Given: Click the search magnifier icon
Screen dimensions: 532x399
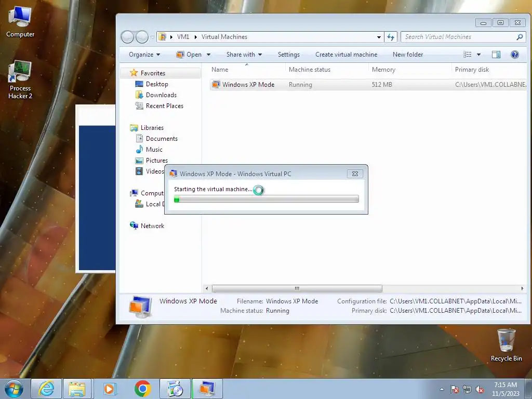Looking at the screenshot, I should pos(520,37).
